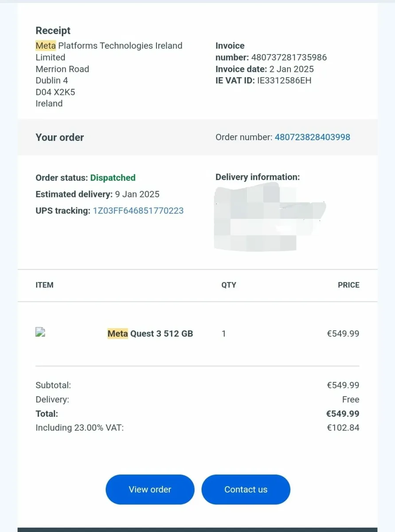The width and height of the screenshot is (395, 532).
Task: Click the PRICE column header
Action: tap(348, 285)
